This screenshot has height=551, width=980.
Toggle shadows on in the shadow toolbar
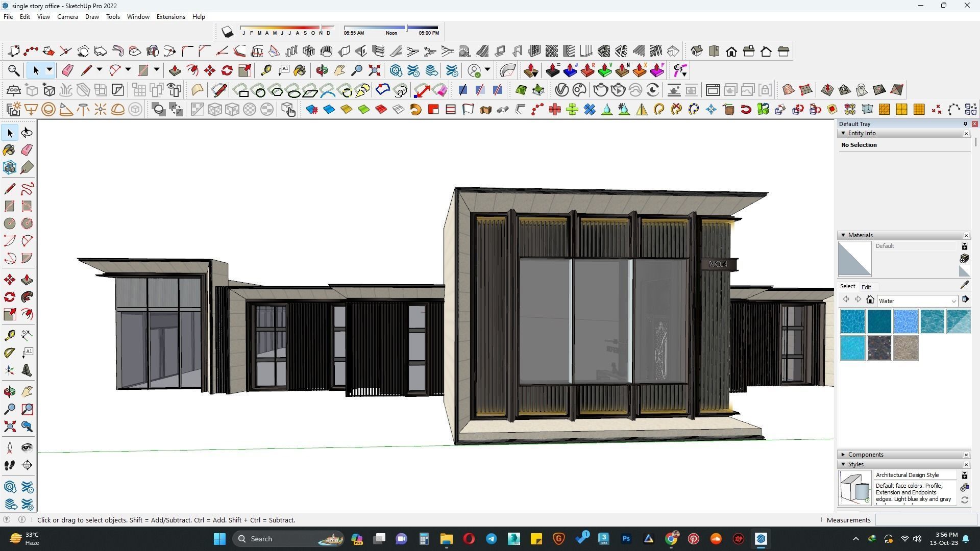[228, 31]
